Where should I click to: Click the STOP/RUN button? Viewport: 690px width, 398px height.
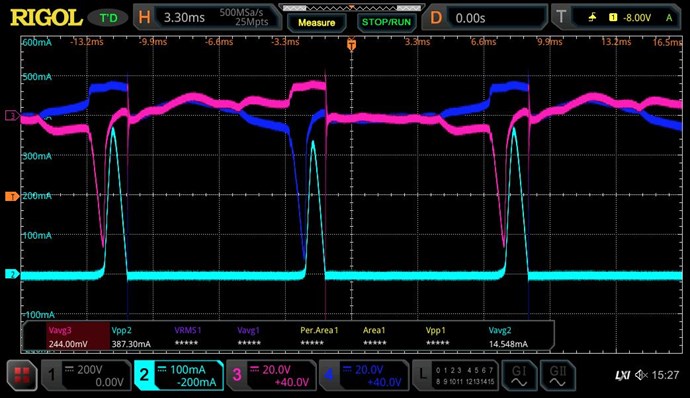386,22
